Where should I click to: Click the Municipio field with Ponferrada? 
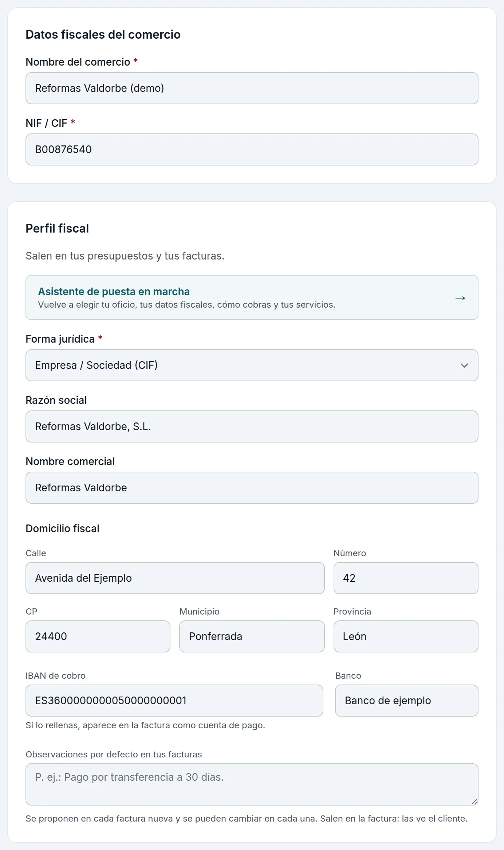[x=252, y=636]
